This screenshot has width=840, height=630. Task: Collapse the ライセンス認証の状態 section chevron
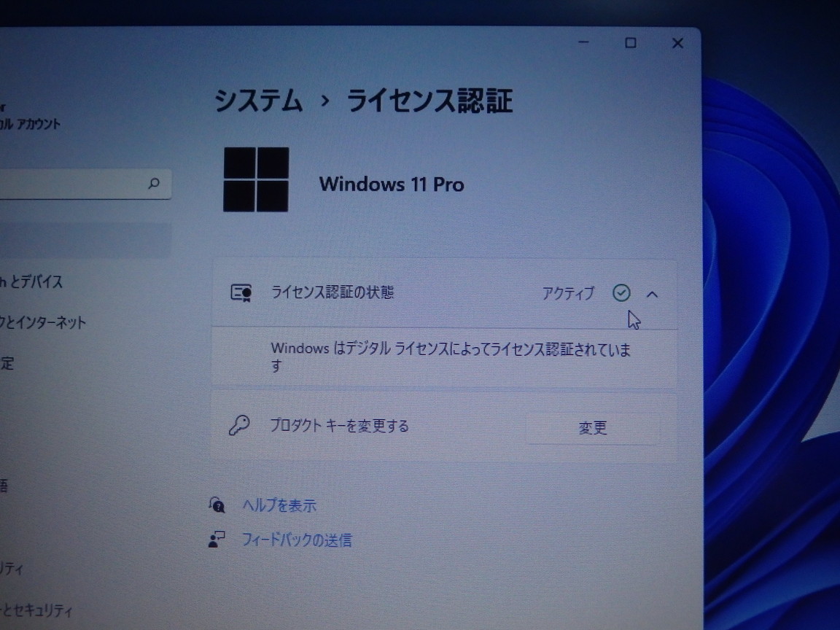(652, 294)
